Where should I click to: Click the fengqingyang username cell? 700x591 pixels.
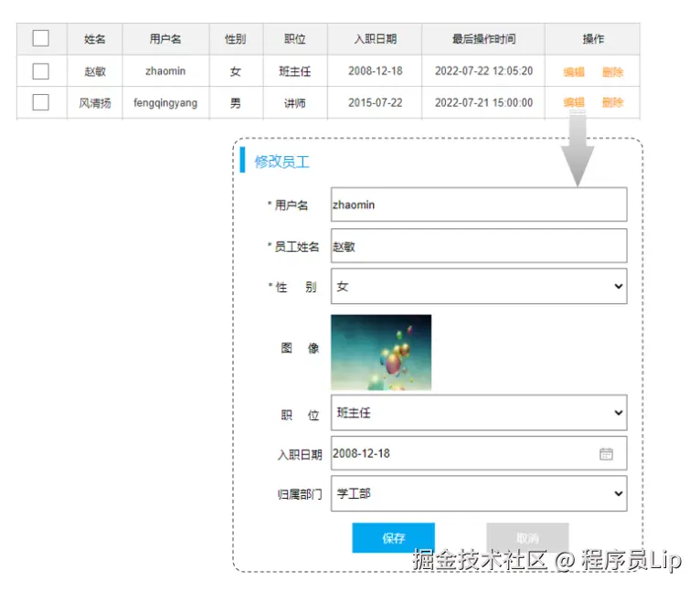pos(165,103)
